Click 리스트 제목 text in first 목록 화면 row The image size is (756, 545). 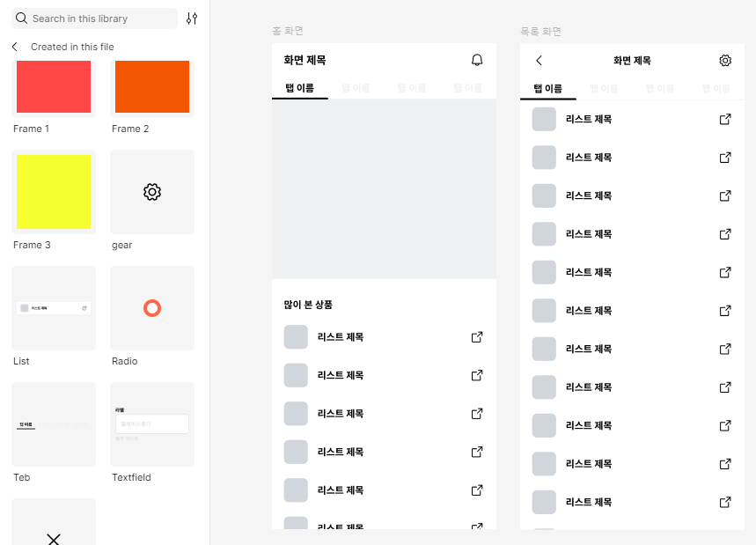tap(589, 119)
